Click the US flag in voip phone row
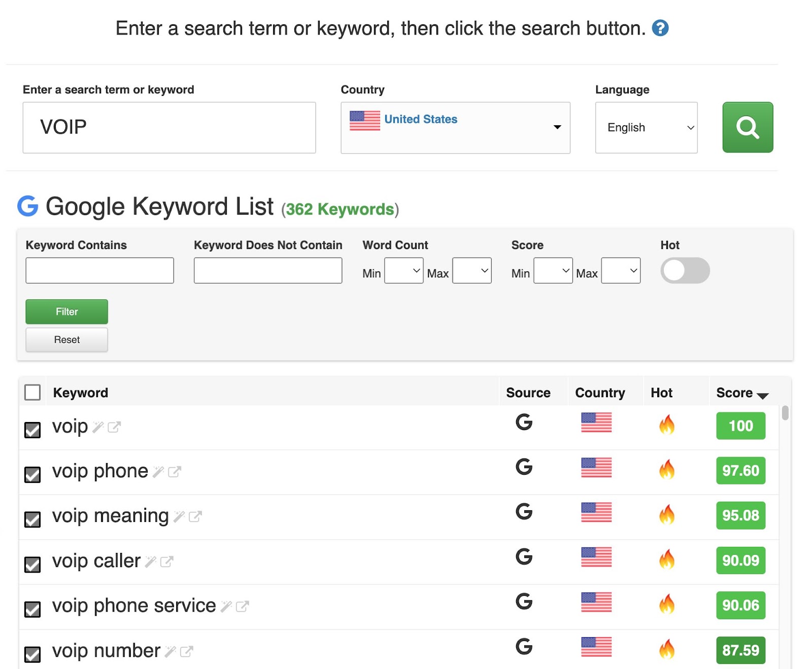 click(596, 468)
